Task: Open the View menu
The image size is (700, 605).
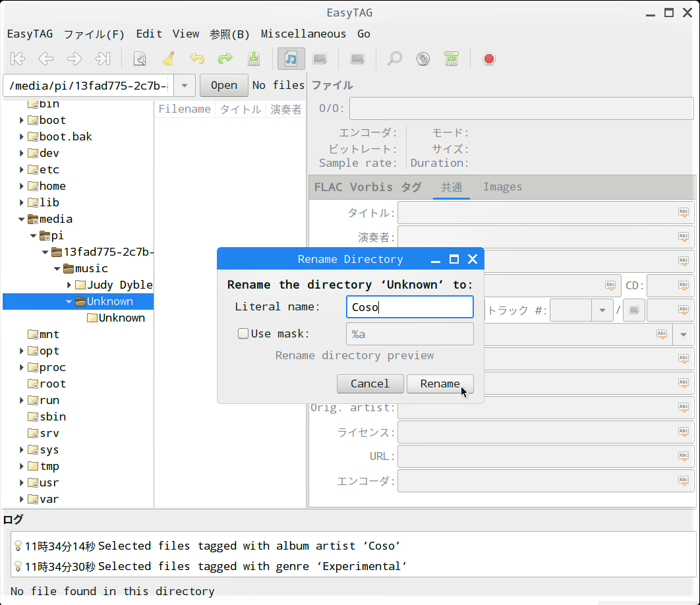Action: point(186,34)
